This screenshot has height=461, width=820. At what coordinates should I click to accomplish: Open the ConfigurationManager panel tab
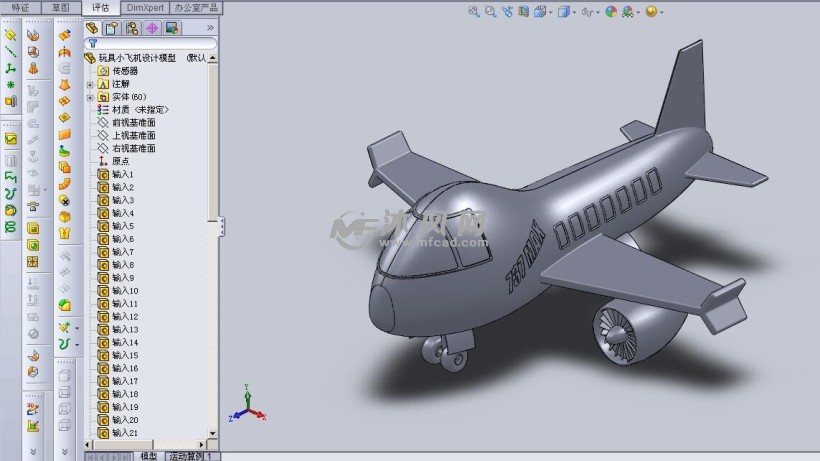point(132,28)
